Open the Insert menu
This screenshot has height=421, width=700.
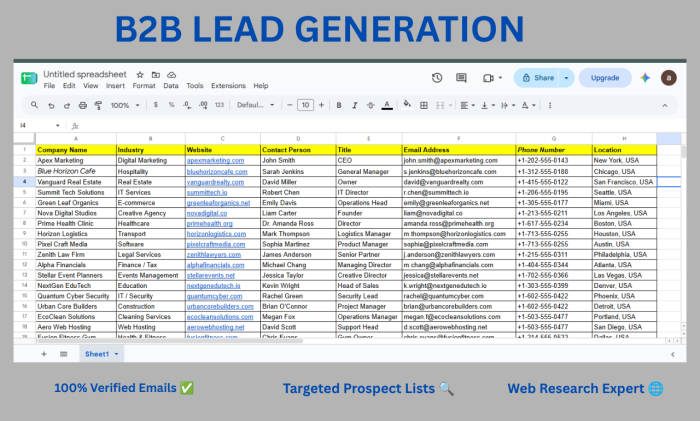coord(115,86)
